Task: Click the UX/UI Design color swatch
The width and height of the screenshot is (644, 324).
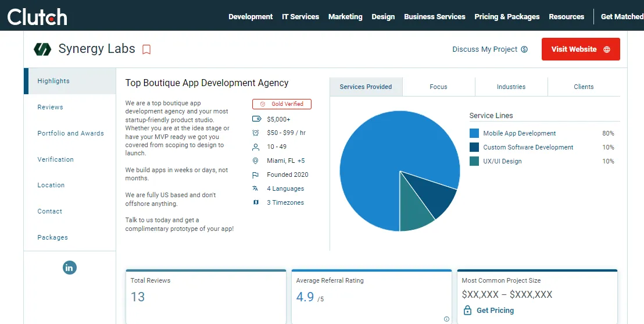Action: pyautogui.click(x=474, y=161)
